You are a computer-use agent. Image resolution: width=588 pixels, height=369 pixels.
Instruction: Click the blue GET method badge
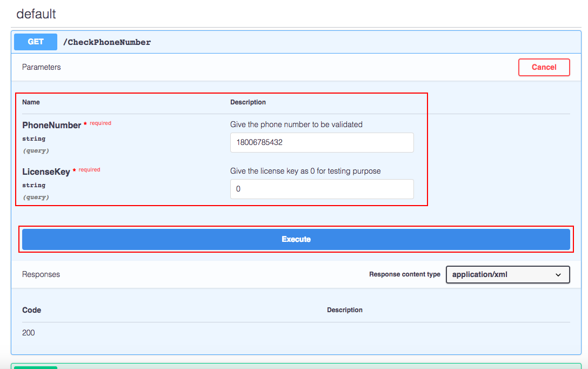pos(35,42)
